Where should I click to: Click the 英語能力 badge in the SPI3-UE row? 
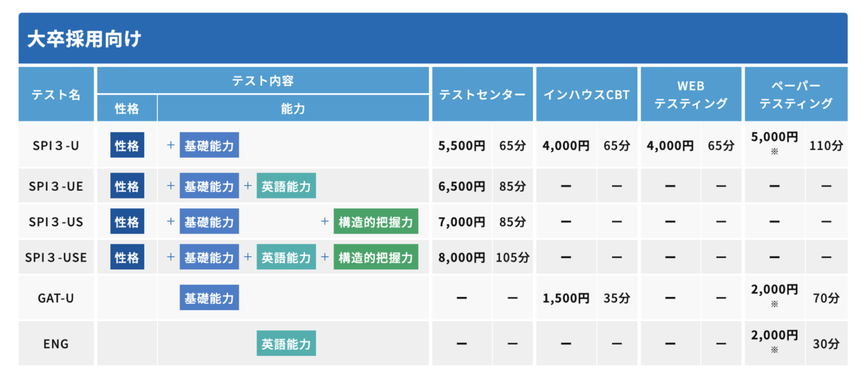pos(286,186)
